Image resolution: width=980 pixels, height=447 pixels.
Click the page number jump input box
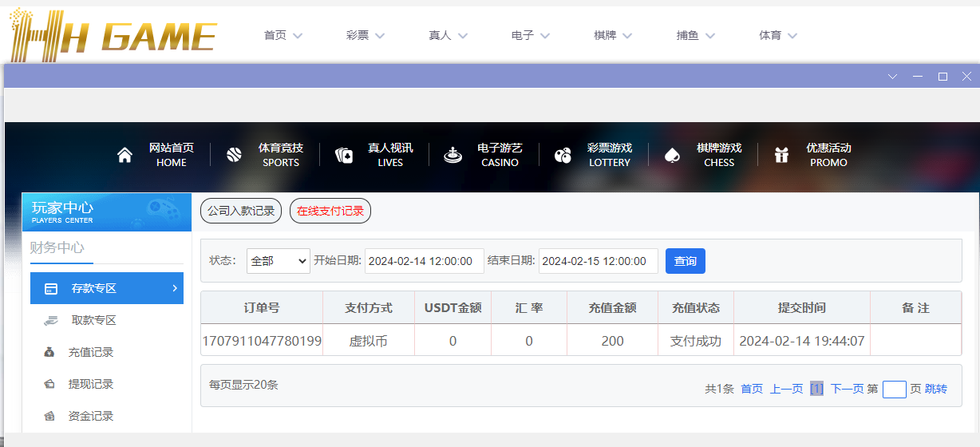pyautogui.click(x=895, y=389)
